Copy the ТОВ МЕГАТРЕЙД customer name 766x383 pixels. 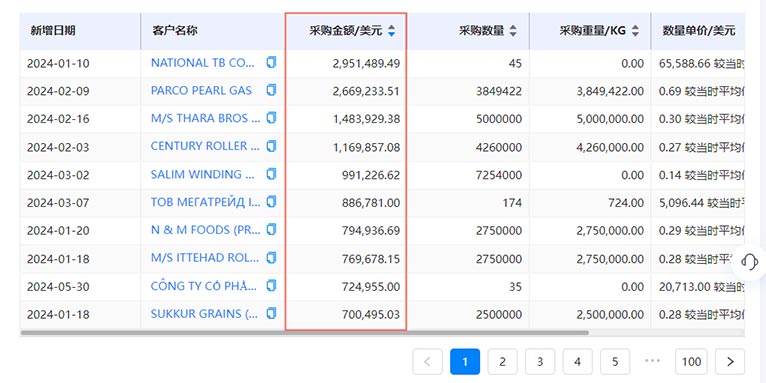271,202
